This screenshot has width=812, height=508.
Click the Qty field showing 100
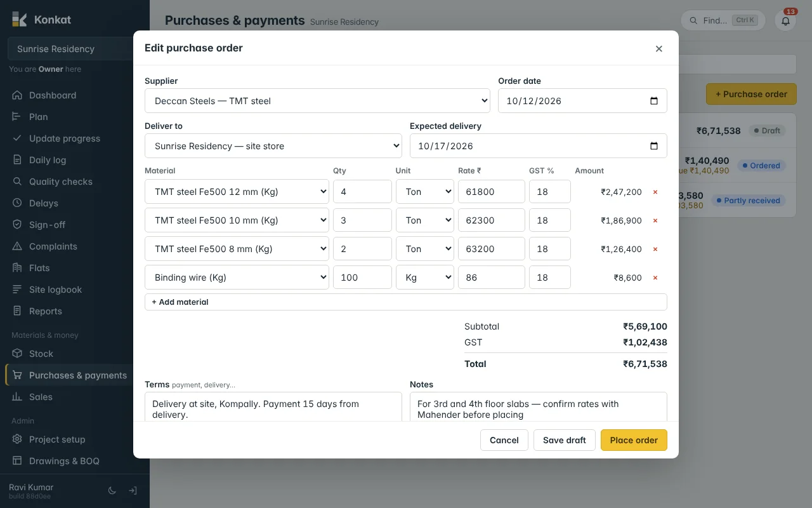[362, 277]
